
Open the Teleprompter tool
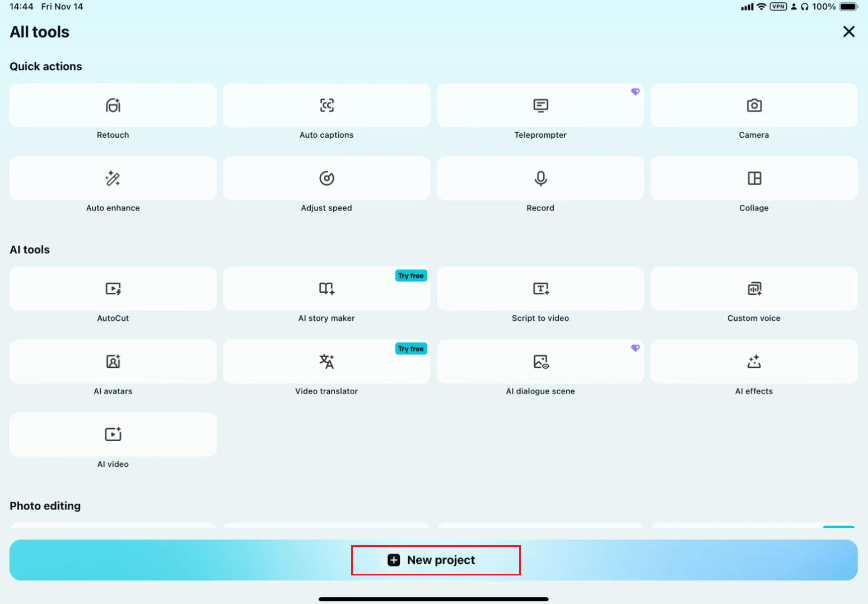[x=540, y=105]
